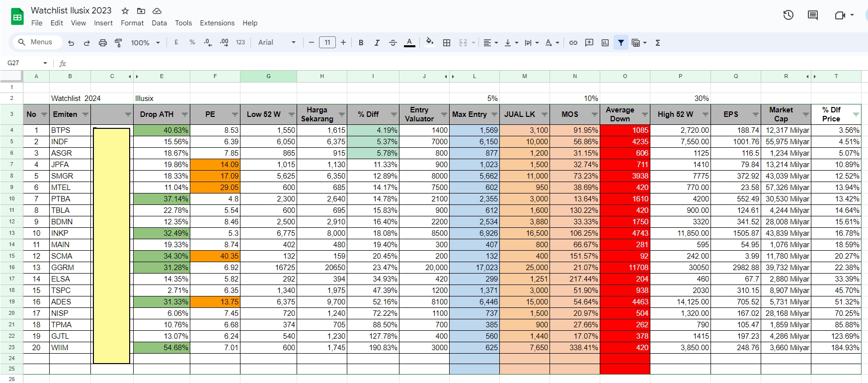Expand hidden columns after column C
The image size is (868, 383).
(x=137, y=77)
